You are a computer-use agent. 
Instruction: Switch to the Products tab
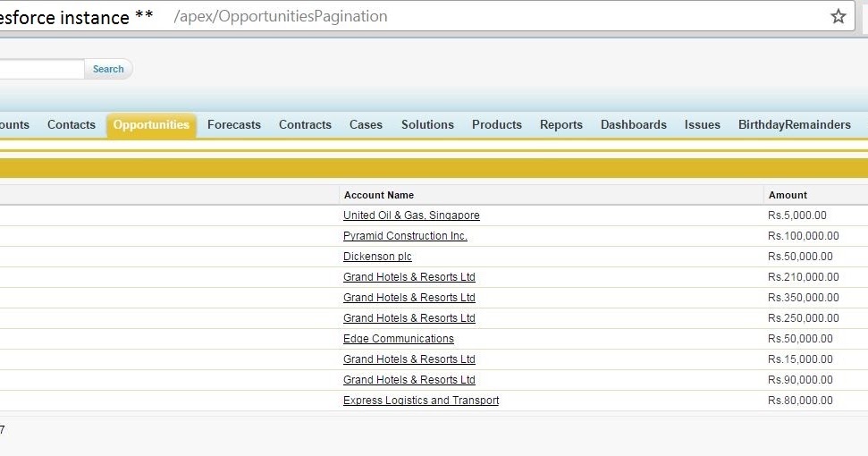(497, 124)
